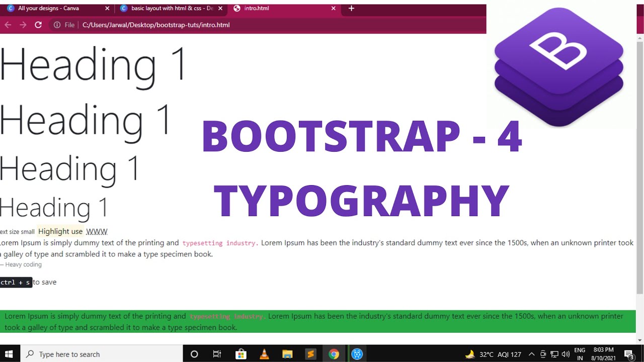View site information for the File URL
Screen dimensions: 644x362
(64, 25)
